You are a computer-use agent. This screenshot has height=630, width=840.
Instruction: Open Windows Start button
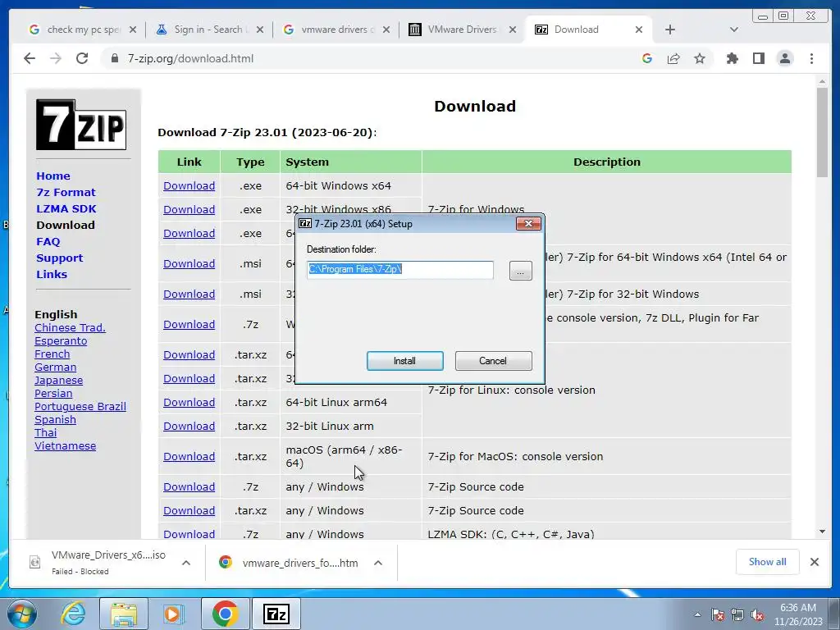(22, 614)
